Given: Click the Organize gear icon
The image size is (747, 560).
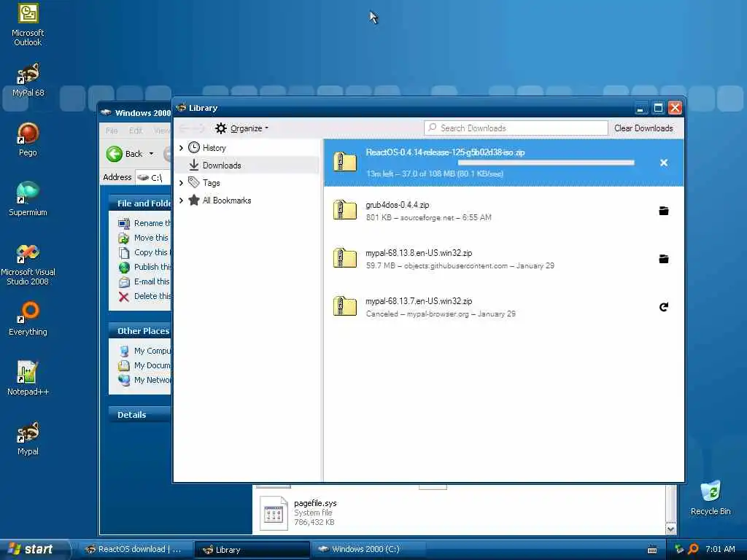Looking at the screenshot, I should 220,128.
